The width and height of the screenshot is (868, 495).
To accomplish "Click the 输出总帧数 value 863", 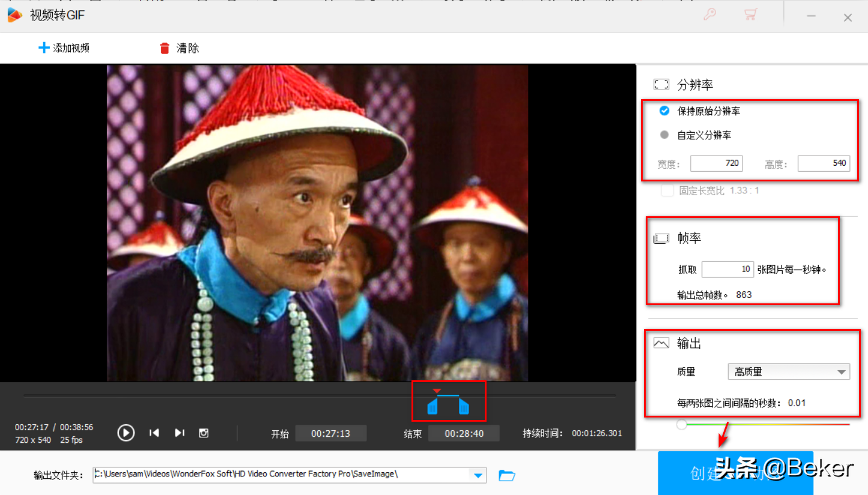I will pyautogui.click(x=744, y=294).
